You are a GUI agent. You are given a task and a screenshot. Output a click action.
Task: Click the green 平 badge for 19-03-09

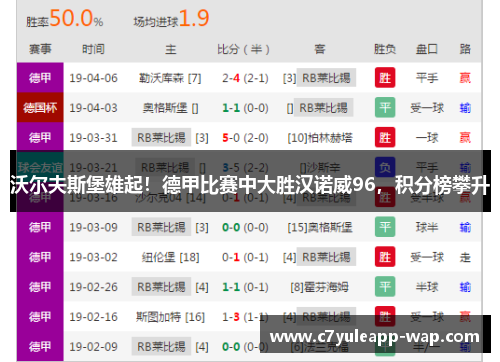click(x=385, y=227)
